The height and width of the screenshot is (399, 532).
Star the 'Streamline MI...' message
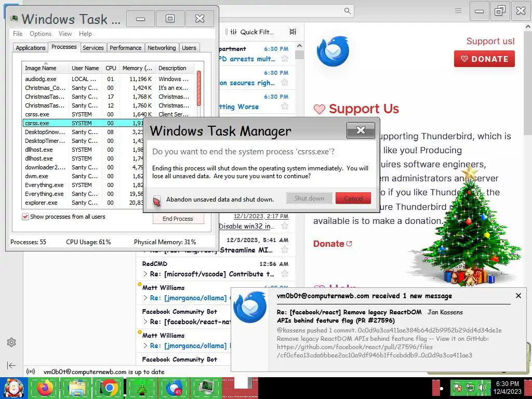coord(285,250)
